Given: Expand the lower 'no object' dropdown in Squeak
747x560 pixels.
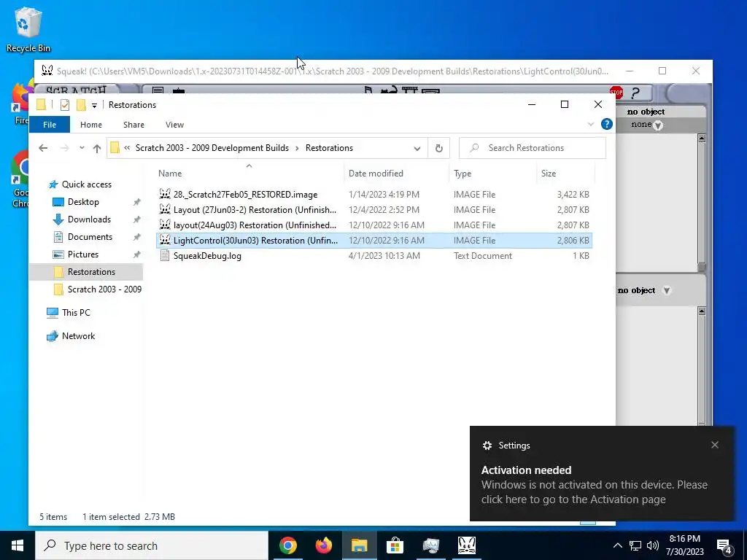Looking at the screenshot, I should pyautogui.click(x=667, y=290).
